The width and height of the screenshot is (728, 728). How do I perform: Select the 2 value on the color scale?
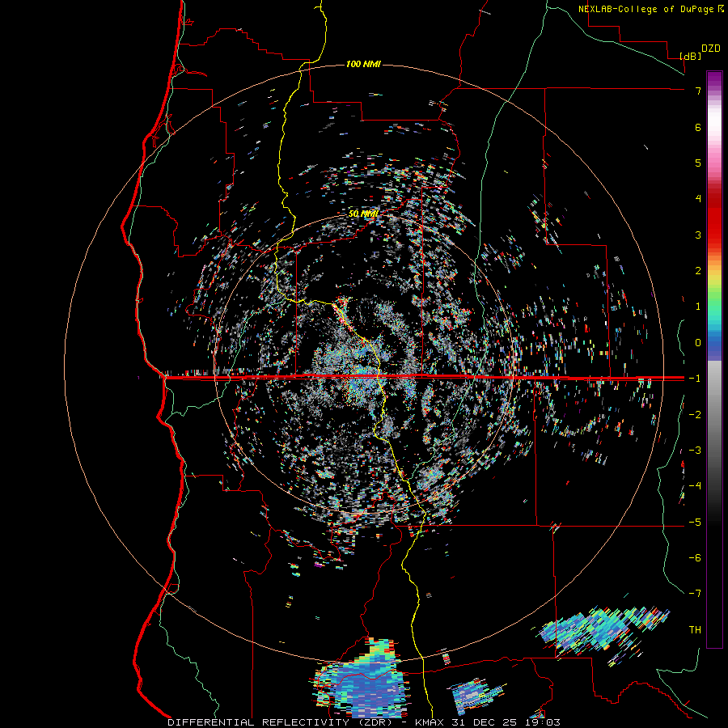click(x=698, y=271)
